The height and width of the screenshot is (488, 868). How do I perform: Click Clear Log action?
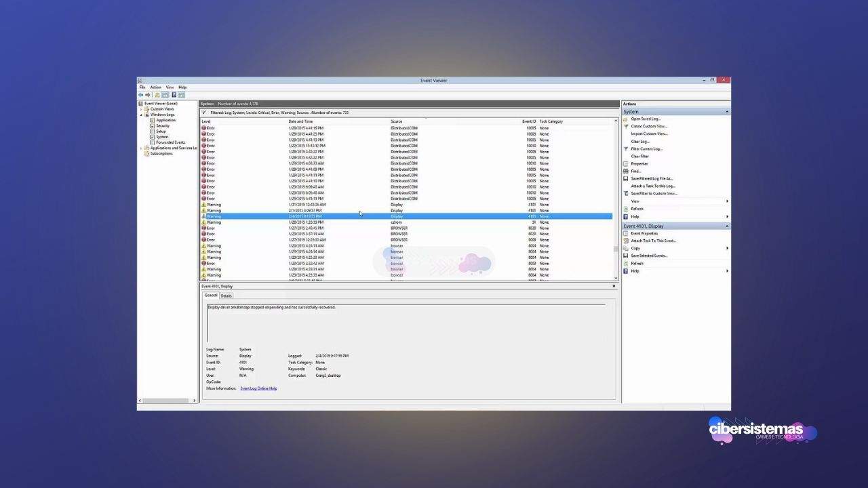[640, 141]
